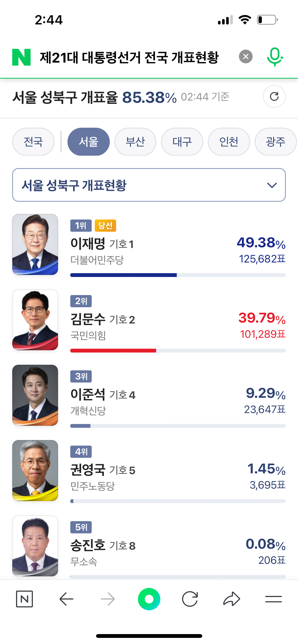Share this page via share arrow
The height and width of the screenshot is (644, 298).
(232, 599)
